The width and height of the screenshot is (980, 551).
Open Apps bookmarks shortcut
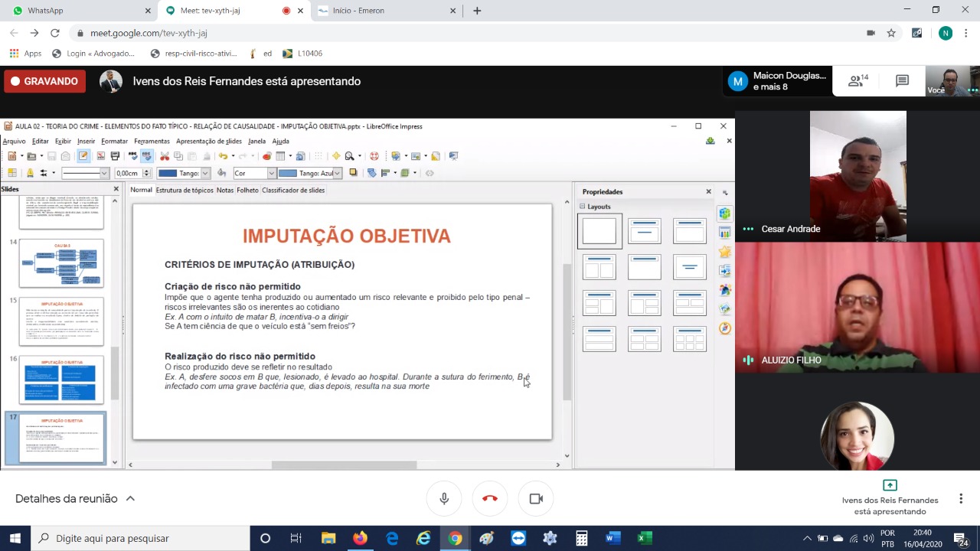point(25,54)
